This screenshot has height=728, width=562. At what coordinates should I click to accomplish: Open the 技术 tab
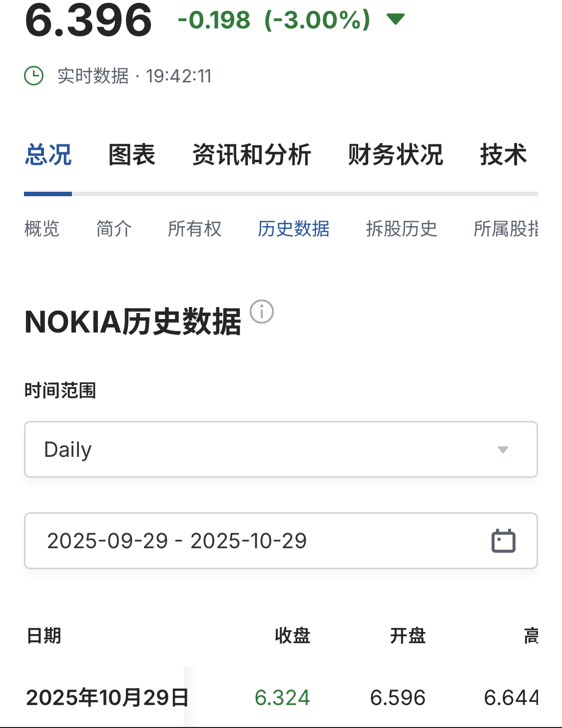pyautogui.click(x=503, y=155)
